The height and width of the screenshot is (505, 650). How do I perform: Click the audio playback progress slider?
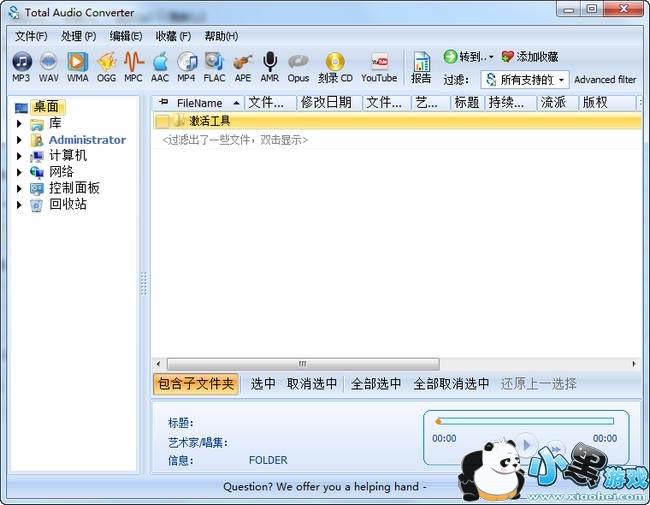point(525,422)
